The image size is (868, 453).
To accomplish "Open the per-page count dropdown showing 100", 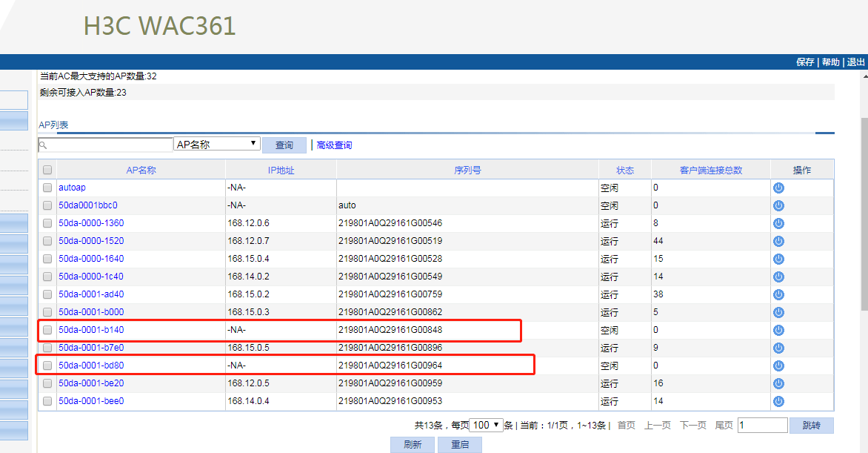I will [x=486, y=426].
